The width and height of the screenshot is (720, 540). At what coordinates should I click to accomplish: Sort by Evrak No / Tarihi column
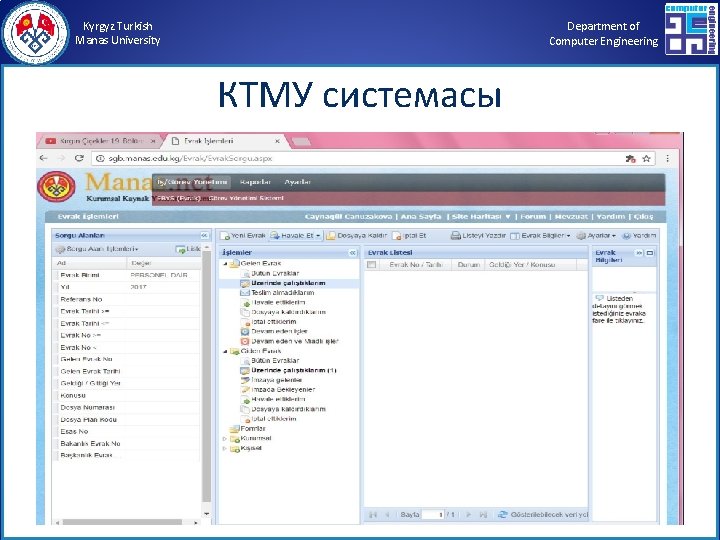pyautogui.click(x=416, y=265)
